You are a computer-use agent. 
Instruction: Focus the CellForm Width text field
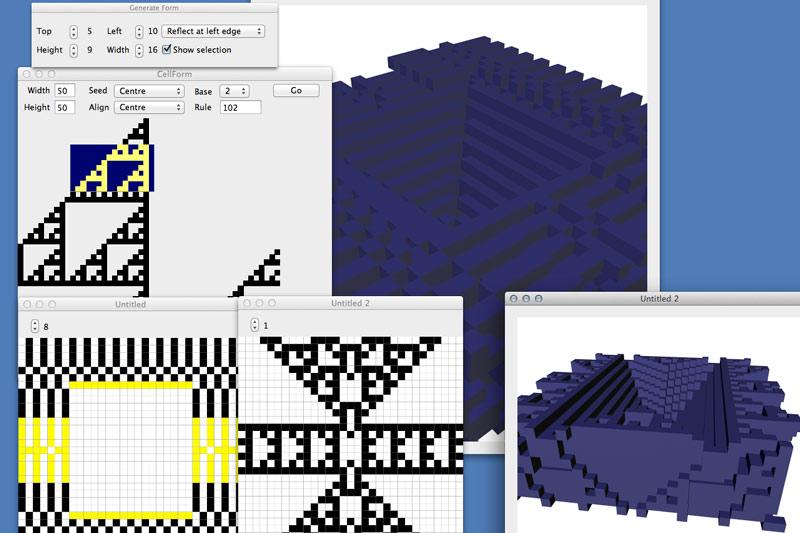(x=65, y=90)
